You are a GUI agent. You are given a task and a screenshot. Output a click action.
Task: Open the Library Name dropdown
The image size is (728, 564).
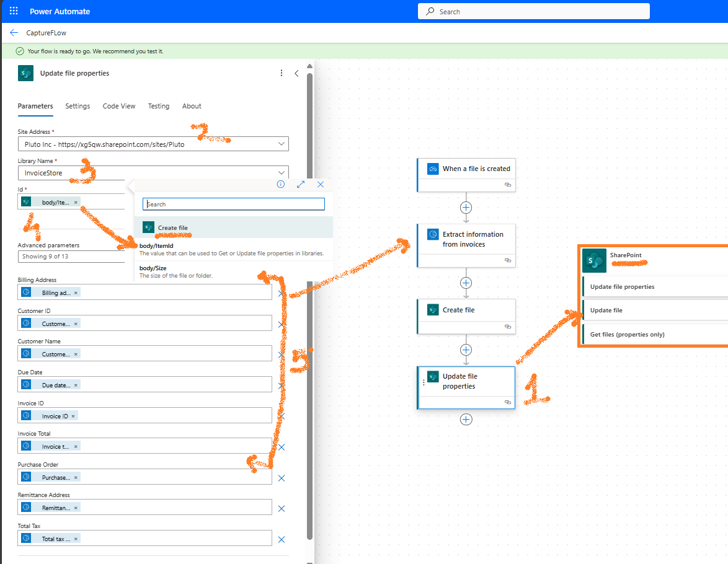coord(282,173)
